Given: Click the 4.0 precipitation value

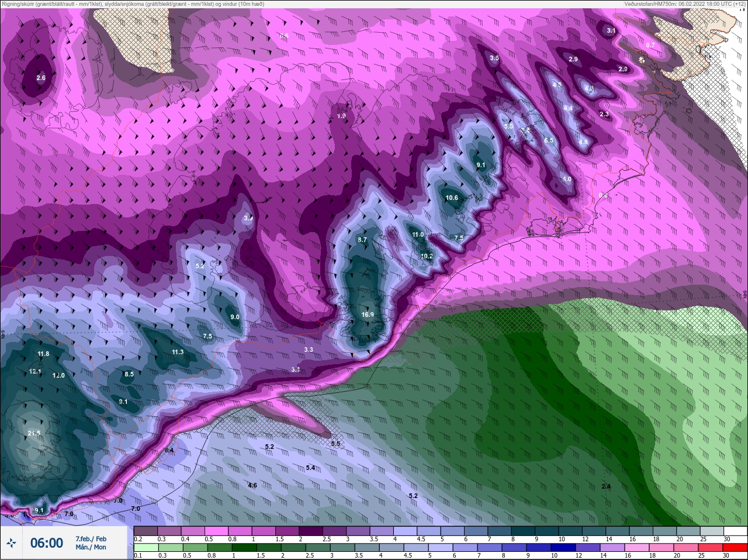Looking at the screenshot, I should click(x=567, y=179).
